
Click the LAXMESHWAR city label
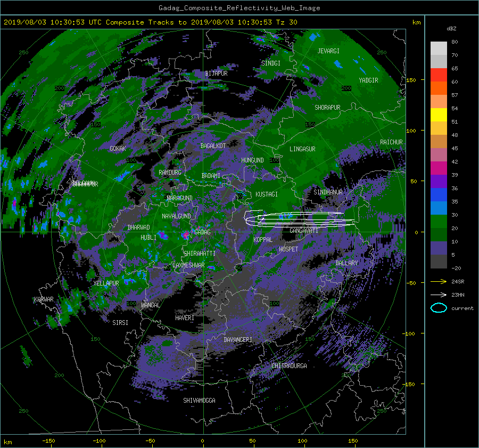tap(188, 265)
